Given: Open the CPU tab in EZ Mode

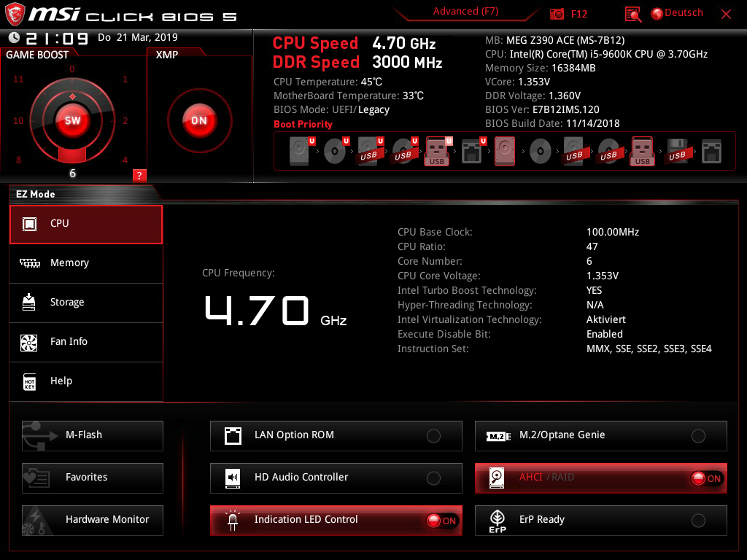Looking at the screenshot, I should 86,225.
